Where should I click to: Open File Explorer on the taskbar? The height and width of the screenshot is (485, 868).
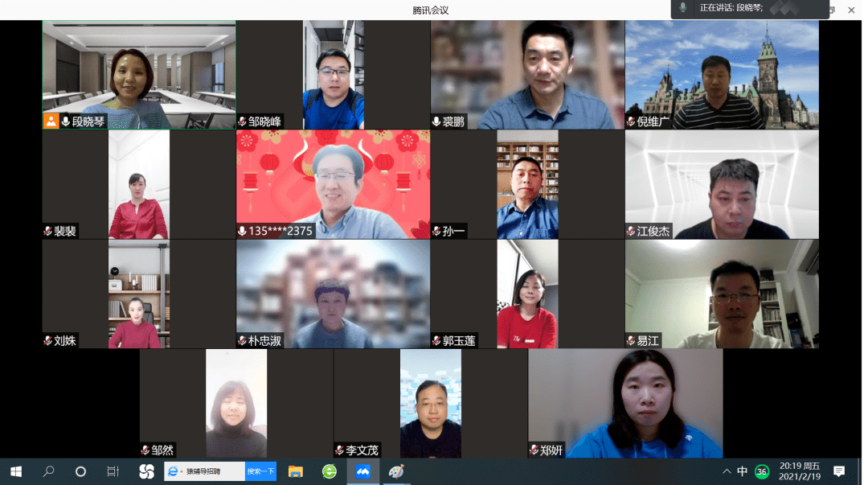(296, 472)
